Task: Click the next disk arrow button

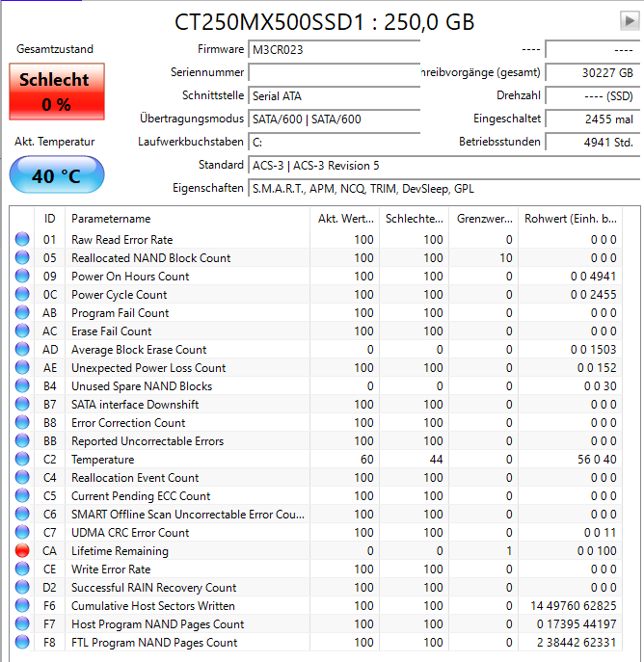Action: (x=630, y=20)
